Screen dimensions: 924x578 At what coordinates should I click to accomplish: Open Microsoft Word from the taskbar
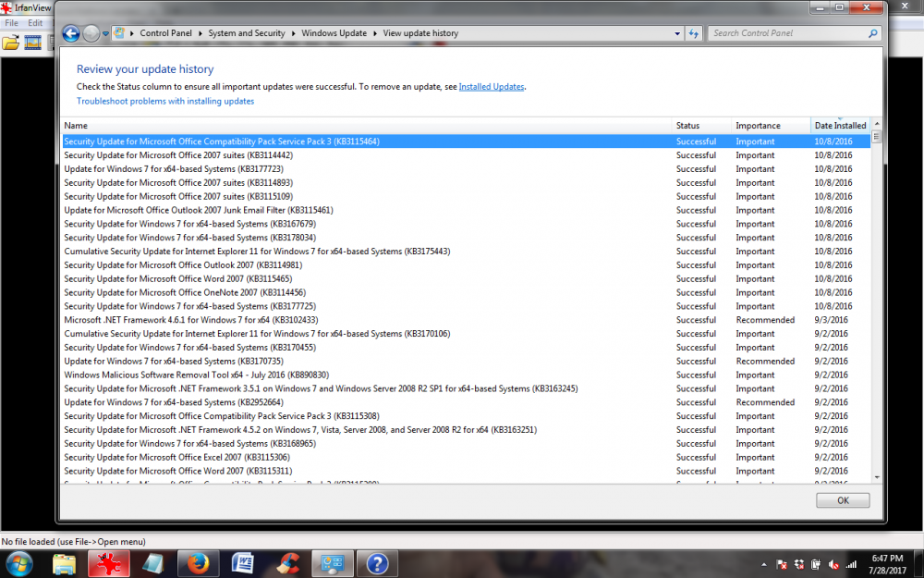[x=243, y=562]
